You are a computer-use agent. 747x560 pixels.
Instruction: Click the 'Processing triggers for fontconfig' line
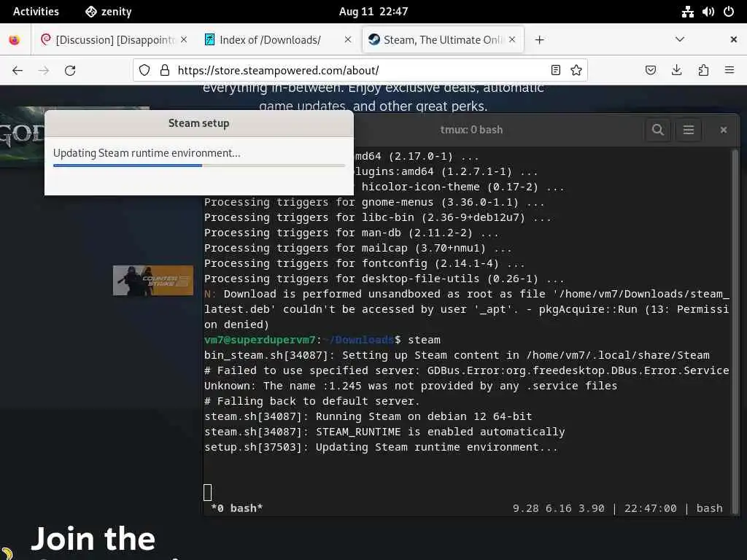[365, 263]
